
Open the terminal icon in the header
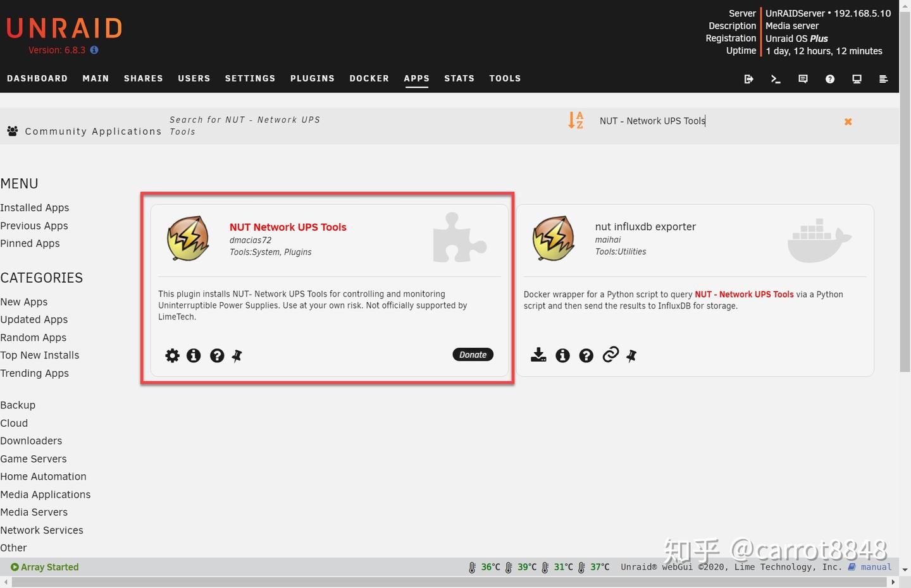coord(776,79)
